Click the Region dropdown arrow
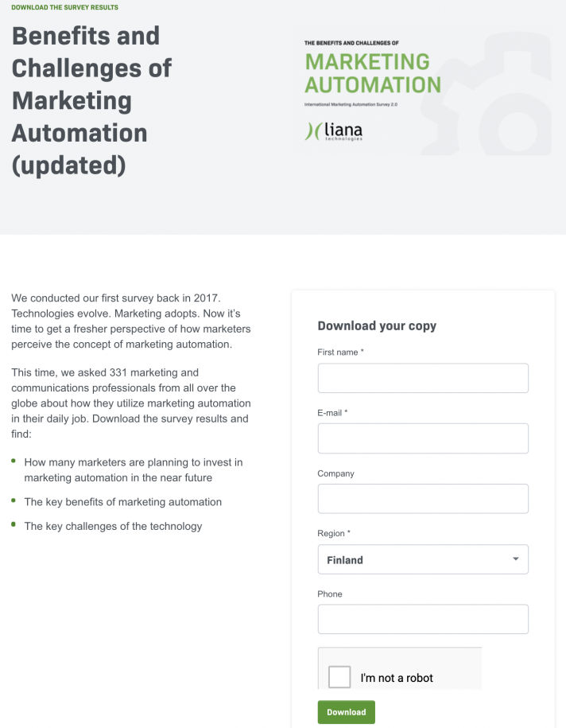 click(x=515, y=559)
